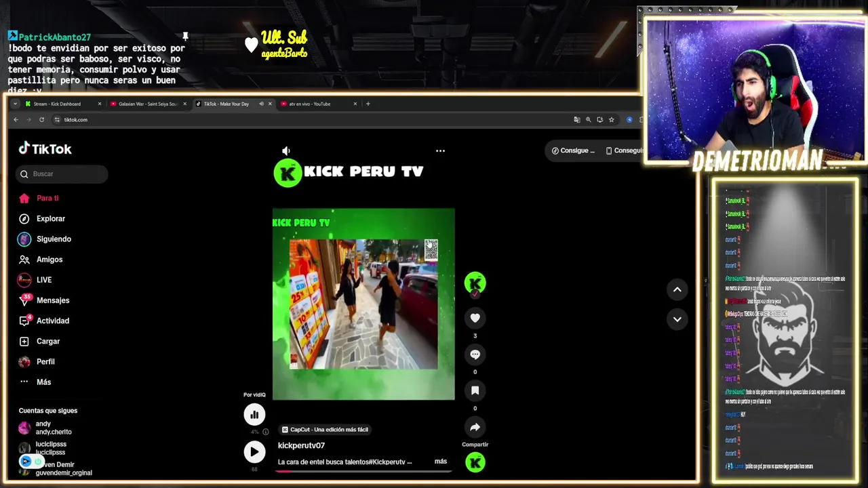Click the vidIQ play button
This screenshot has width=868, height=488.
pyautogui.click(x=254, y=452)
